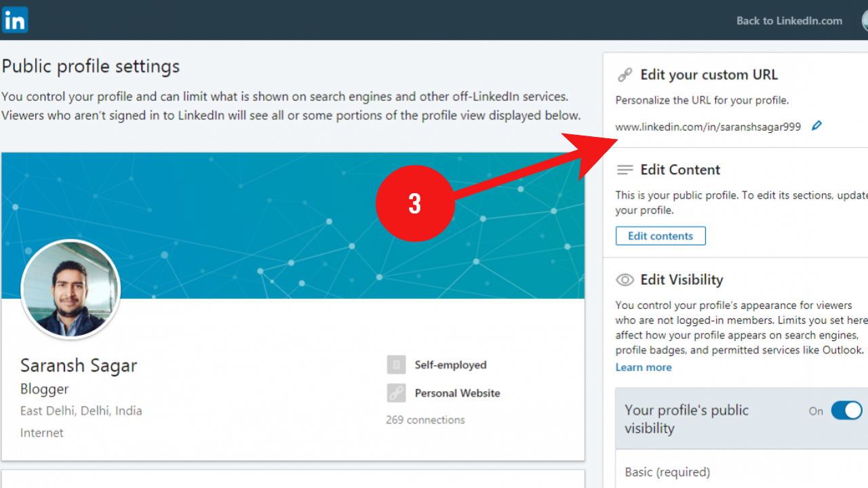Screen dimensions: 868x488
Task: Click the chain link icon beside Edit your custom URL
Action: click(625, 75)
